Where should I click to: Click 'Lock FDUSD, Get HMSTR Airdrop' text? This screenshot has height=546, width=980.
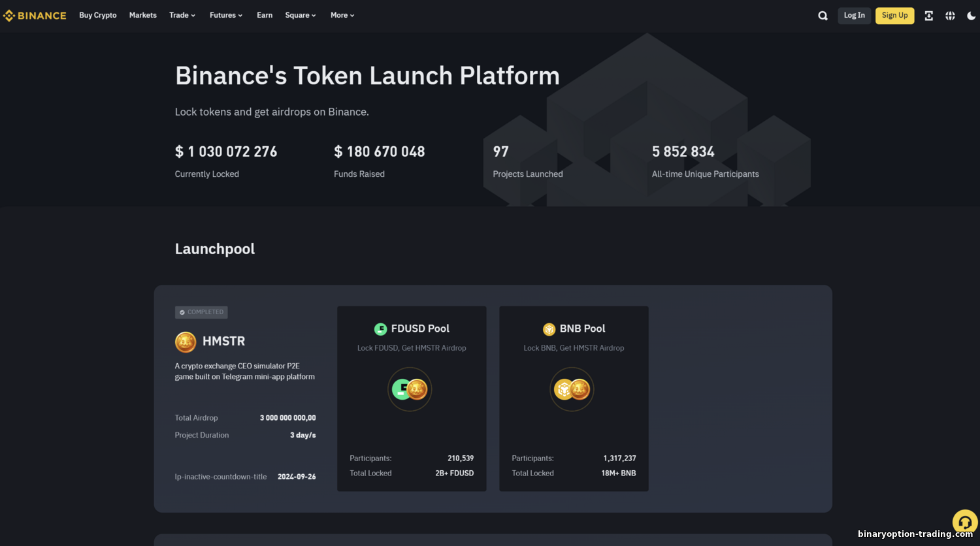(412, 348)
